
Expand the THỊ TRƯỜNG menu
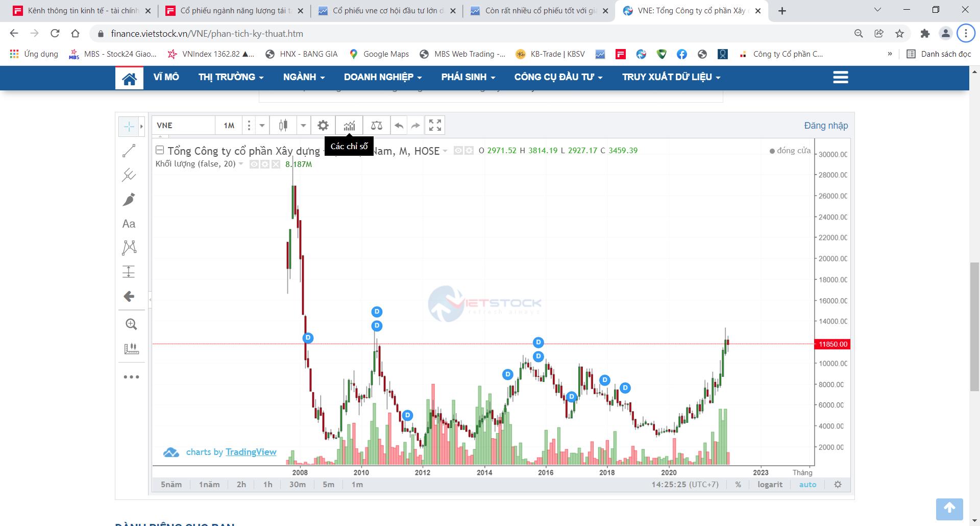(231, 77)
